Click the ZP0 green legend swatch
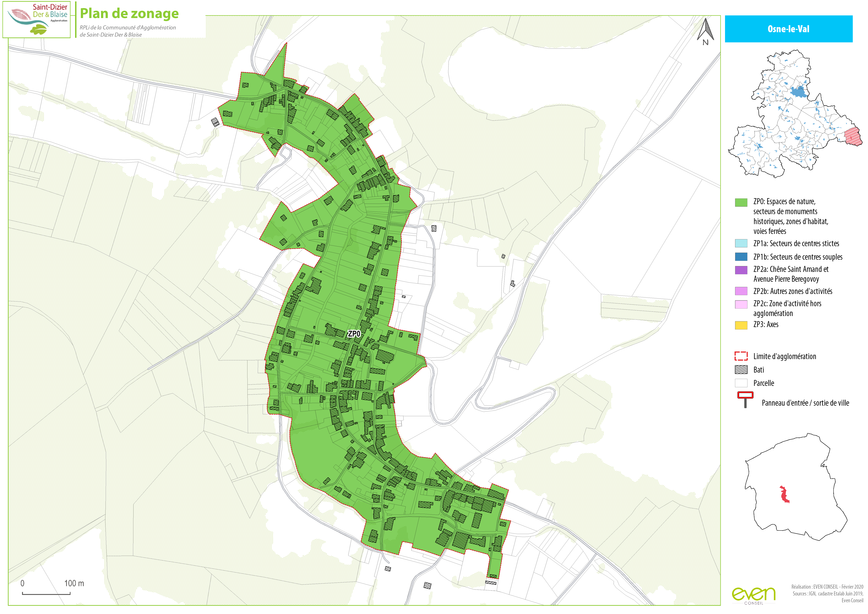Screen dimensions: 868x614 pyautogui.click(x=741, y=202)
